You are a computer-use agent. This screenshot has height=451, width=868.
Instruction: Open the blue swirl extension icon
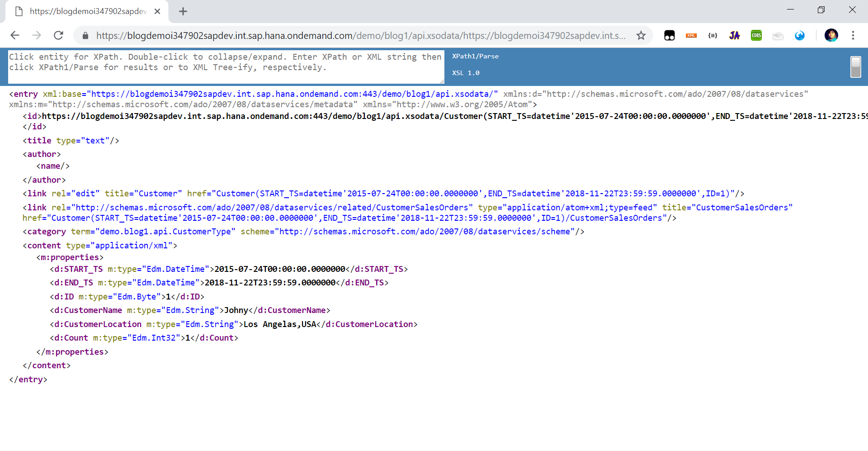coord(799,35)
